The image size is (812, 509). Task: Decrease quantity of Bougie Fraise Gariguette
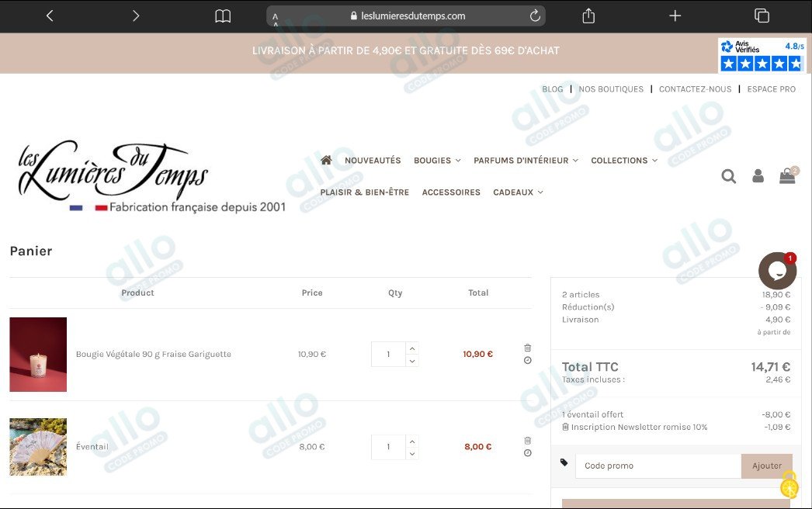click(x=412, y=361)
